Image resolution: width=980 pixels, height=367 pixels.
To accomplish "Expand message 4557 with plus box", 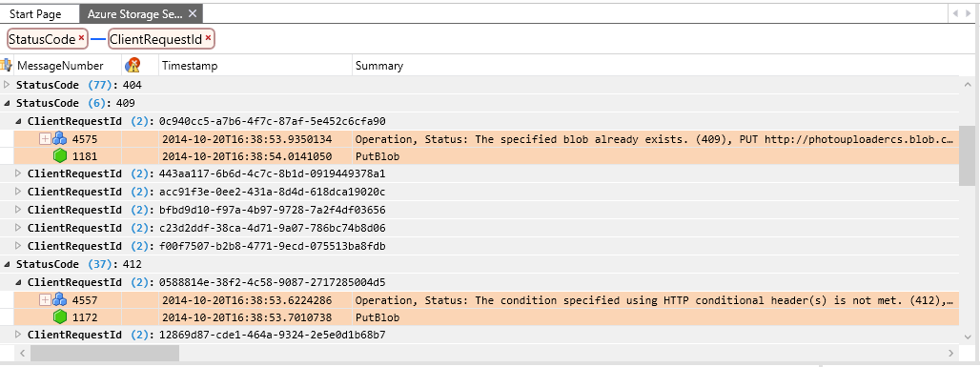I will pyautogui.click(x=45, y=299).
